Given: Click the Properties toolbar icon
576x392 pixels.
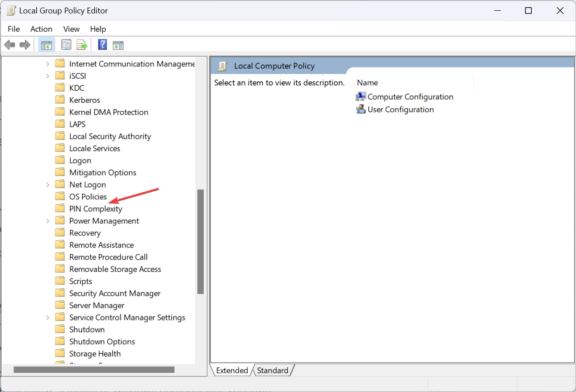Looking at the screenshot, I should [66, 45].
